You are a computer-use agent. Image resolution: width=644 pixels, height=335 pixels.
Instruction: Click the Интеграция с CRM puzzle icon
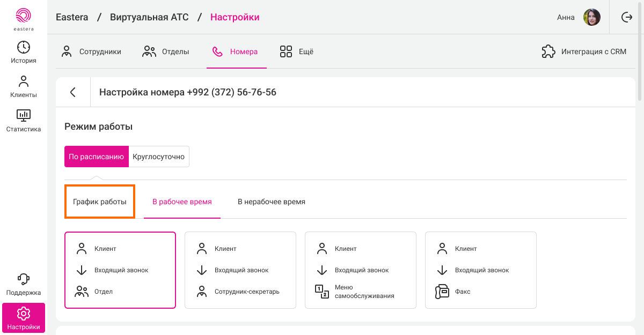tap(548, 52)
